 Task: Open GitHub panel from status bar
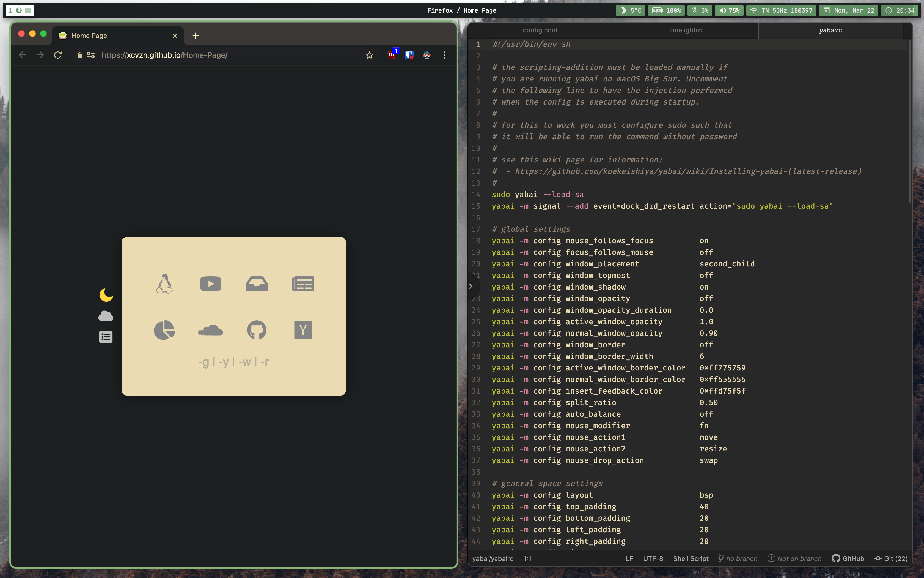(848, 558)
